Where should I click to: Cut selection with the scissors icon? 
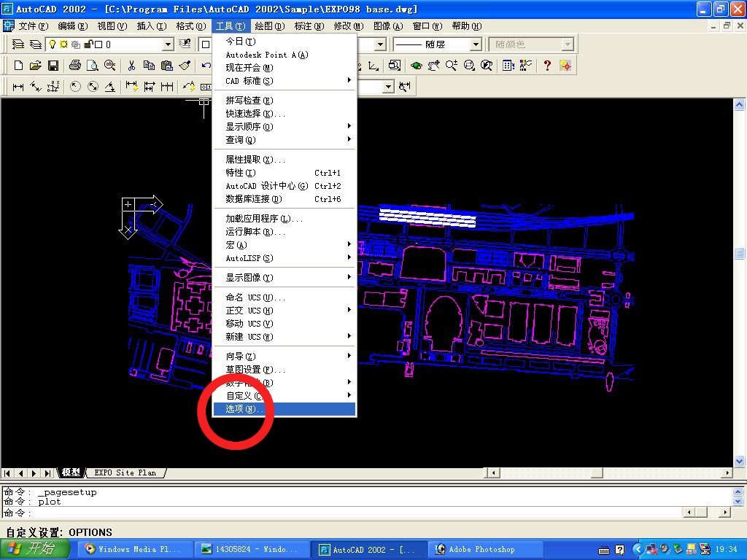click(131, 66)
